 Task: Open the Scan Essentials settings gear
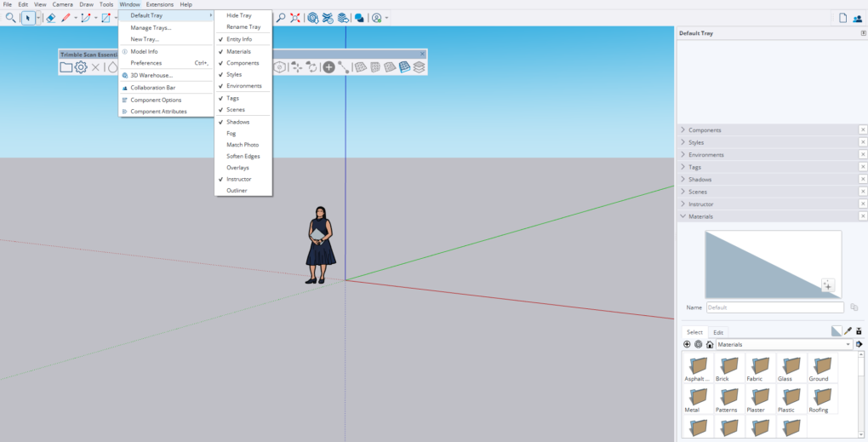pyautogui.click(x=81, y=67)
